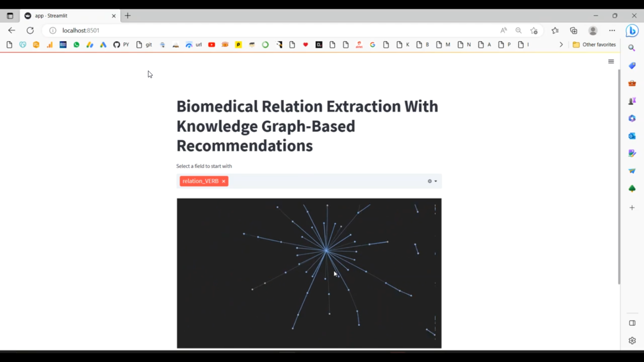Open the sidebar Shopping tag icon
This screenshot has width=644, height=362.
632,66
